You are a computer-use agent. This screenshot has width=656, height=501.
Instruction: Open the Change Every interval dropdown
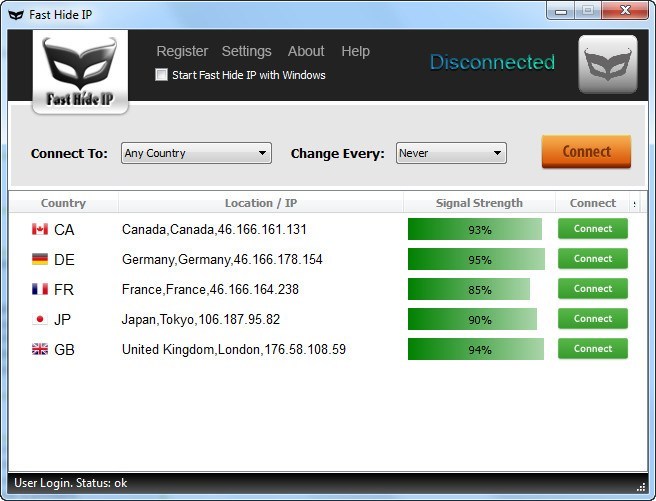pyautogui.click(x=451, y=153)
